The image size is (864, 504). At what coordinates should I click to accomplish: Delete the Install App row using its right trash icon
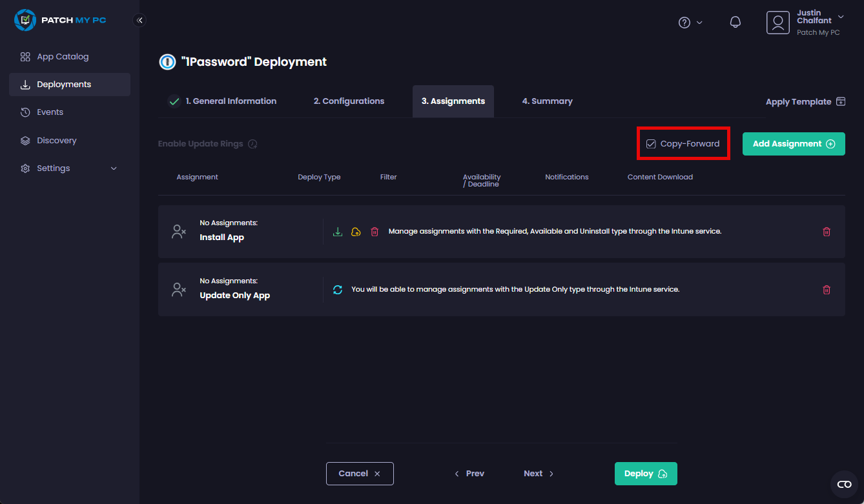click(827, 231)
